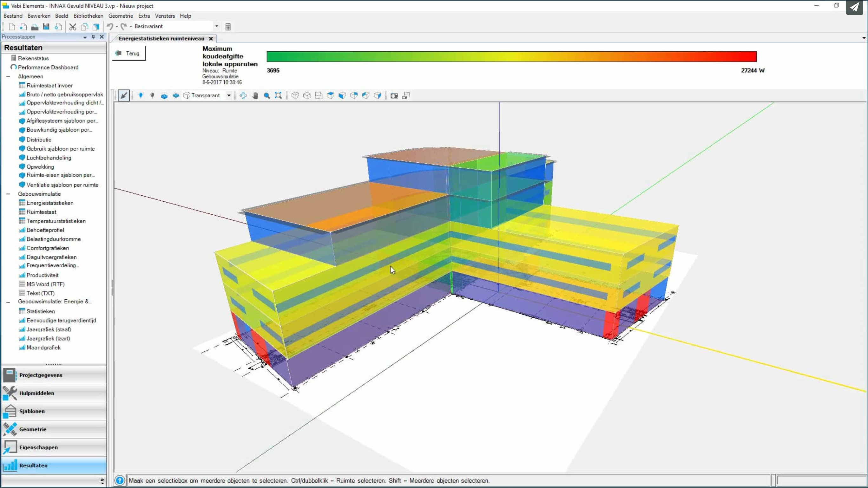Click the green-to-red color legend bar

(x=511, y=56)
